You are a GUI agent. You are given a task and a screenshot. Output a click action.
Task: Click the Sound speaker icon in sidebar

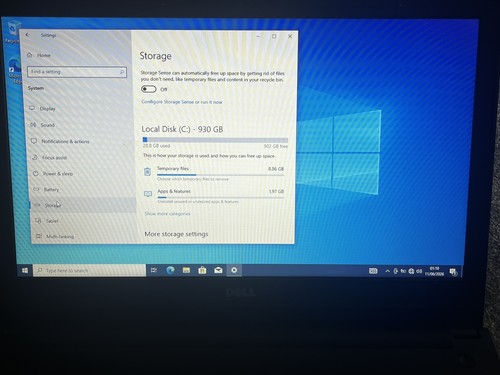pos(33,125)
